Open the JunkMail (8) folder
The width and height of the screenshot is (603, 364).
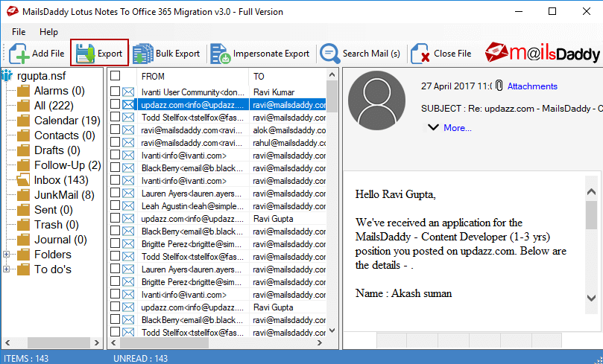tap(64, 195)
